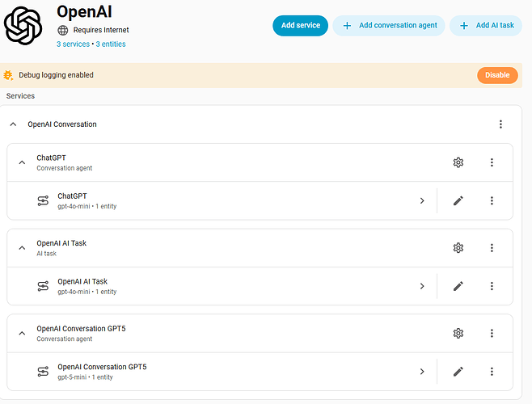Open three-dot menu for ChatGPT conversation agent header

(492, 162)
